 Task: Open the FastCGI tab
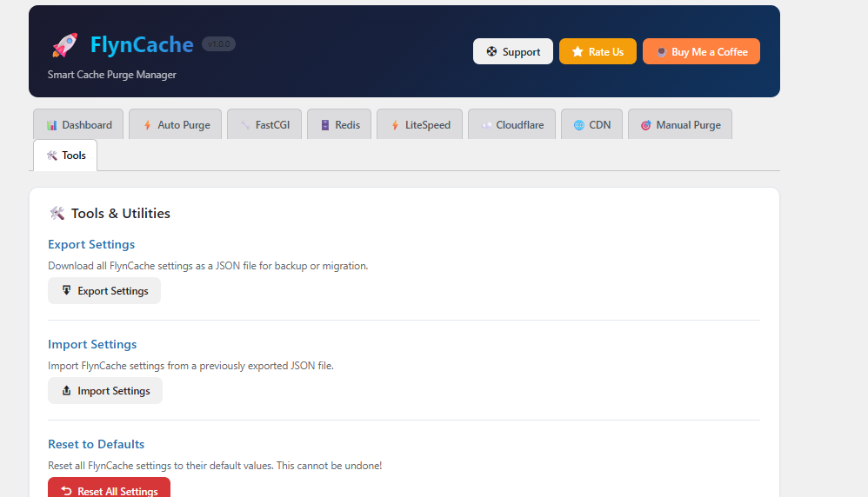264,124
